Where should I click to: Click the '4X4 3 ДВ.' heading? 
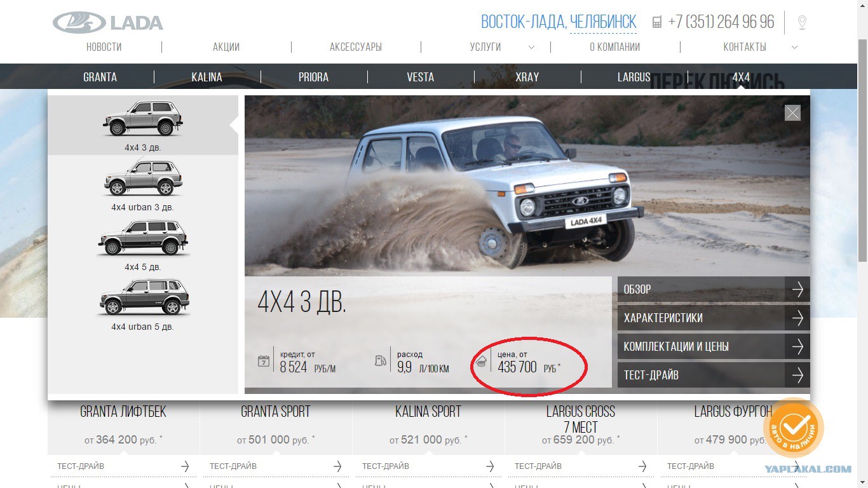pyautogui.click(x=302, y=302)
